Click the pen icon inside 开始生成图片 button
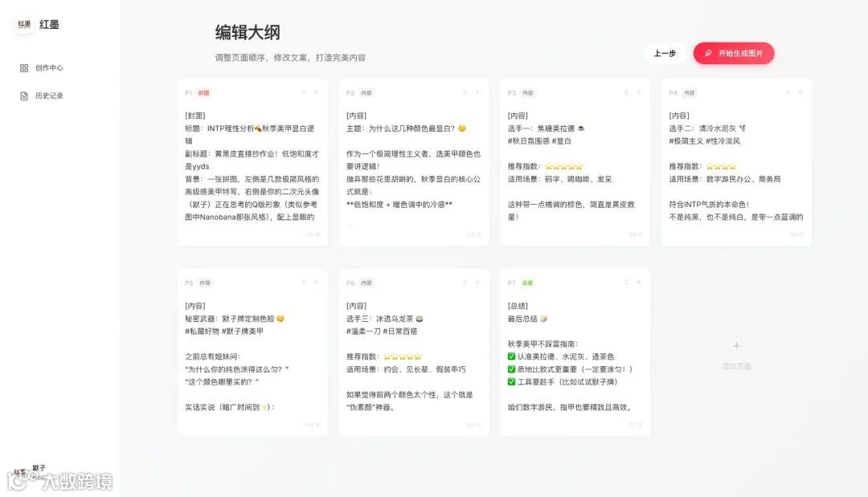This screenshot has height=497, width=868. pos(706,53)
